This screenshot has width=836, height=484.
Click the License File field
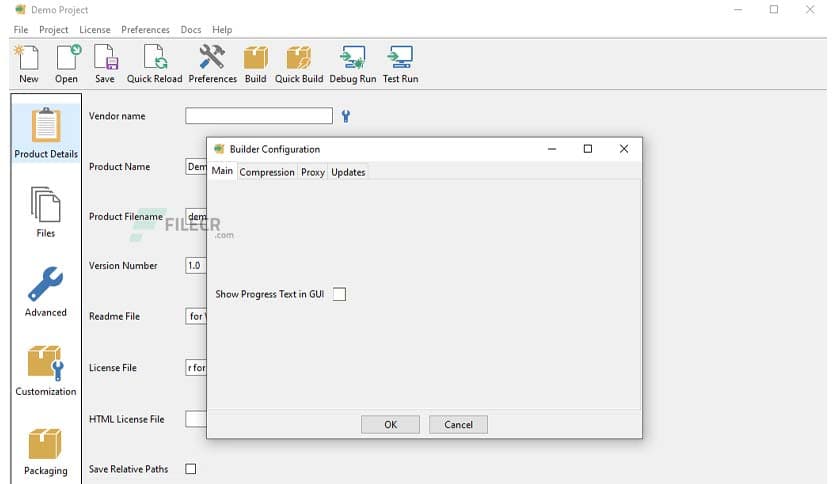pyautogui.click(x=196, y=368)
